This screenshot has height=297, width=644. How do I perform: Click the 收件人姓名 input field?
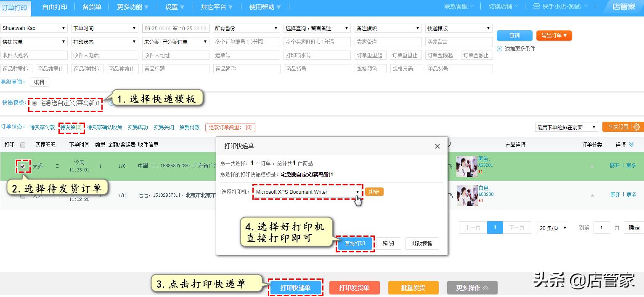click(x=34, y=55)
